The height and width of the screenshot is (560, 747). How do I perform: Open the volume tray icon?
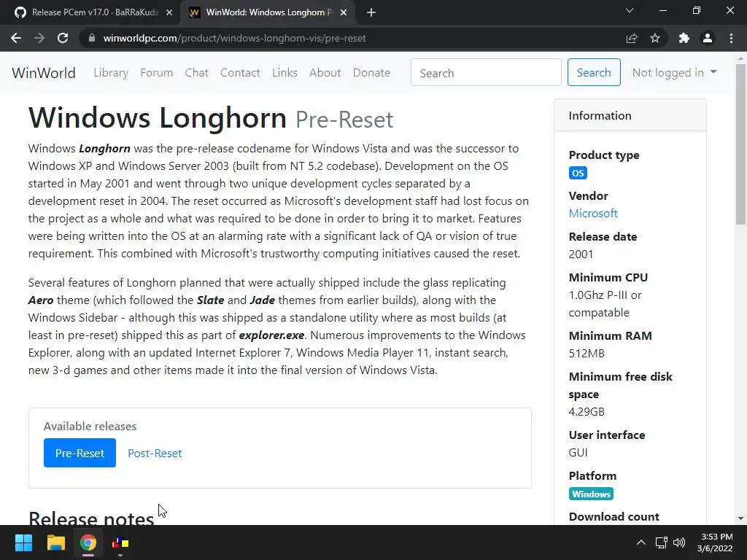(x=679, y=542)
